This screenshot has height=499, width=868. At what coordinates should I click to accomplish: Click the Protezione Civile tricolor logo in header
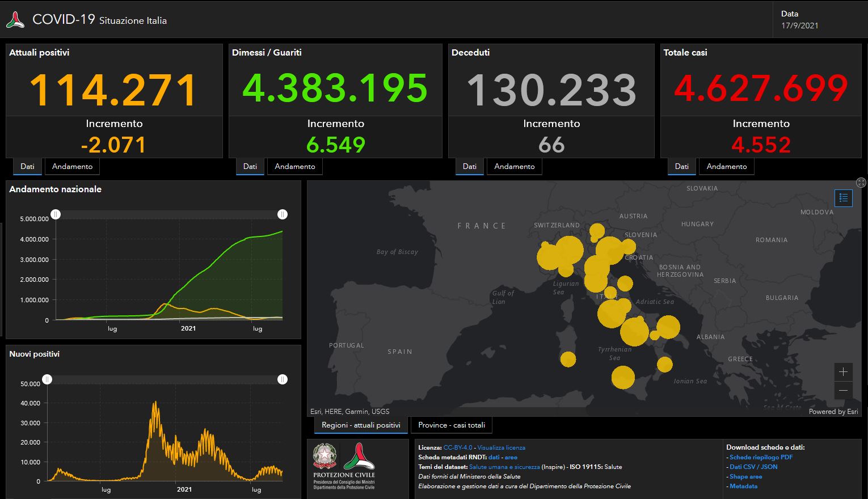15,20
